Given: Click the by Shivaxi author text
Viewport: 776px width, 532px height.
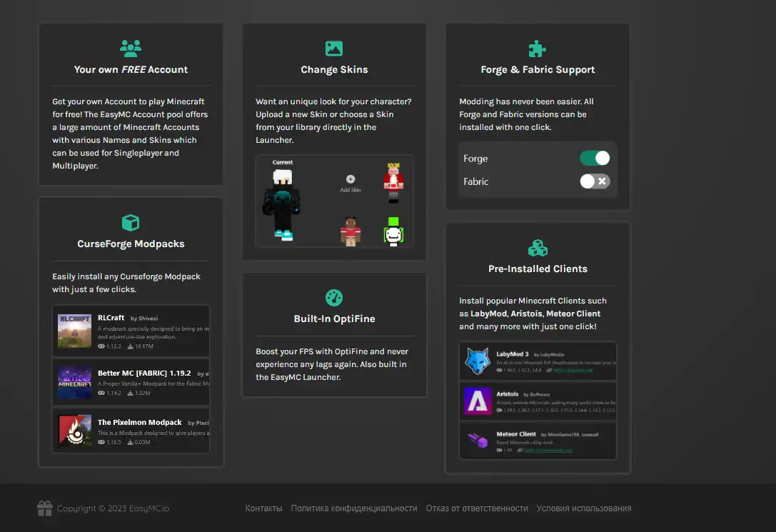Looking at the screenshot, I should coord(144,318).
